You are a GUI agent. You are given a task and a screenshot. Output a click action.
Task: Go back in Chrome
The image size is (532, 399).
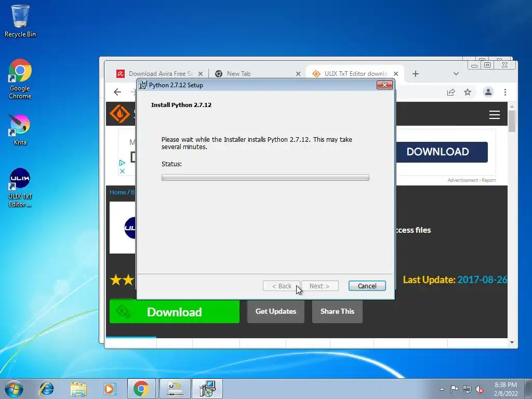pyautogui.click(x=117, y=92)
